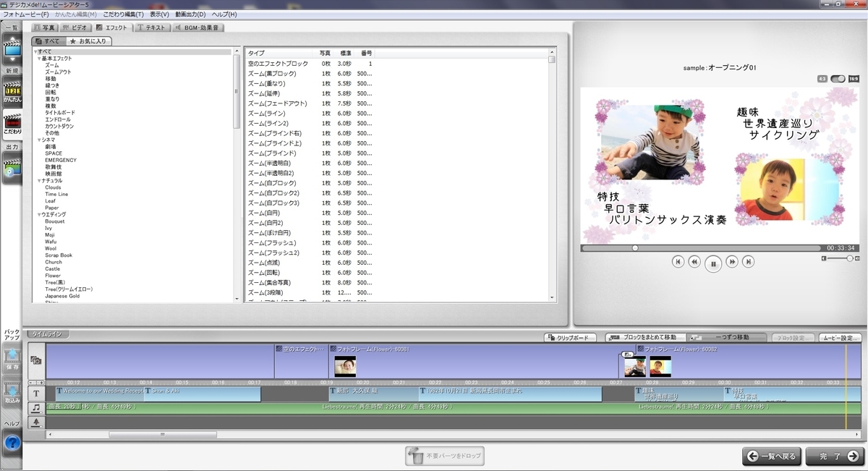Screen dimensions: 868x471
Task: Collapse the 基本エフェクト tree category
Action: (39, 59)
